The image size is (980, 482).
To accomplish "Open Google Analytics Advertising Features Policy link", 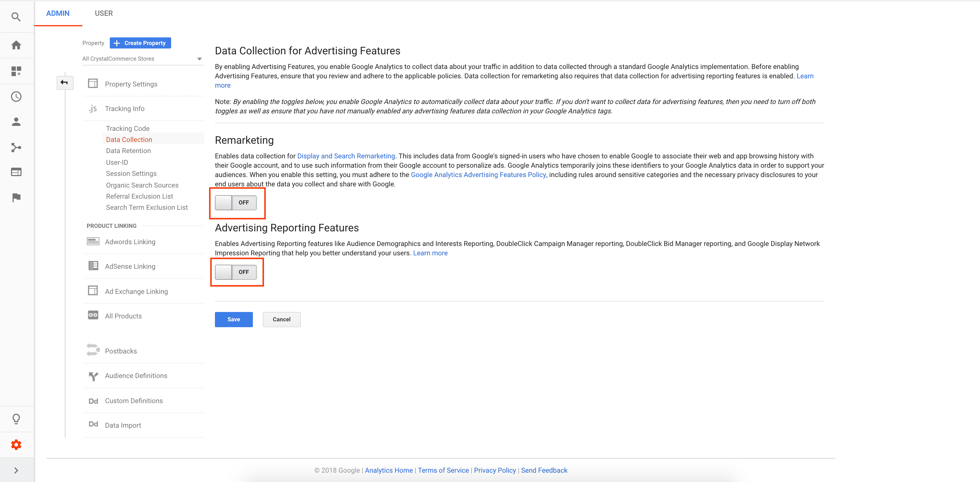I will point(478,175).
